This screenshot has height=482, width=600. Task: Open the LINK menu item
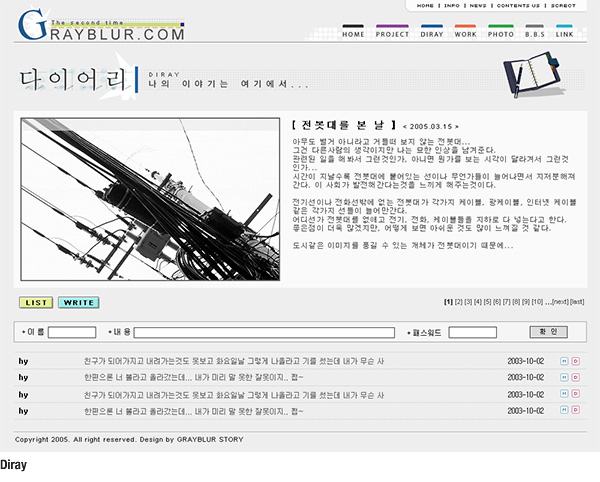564,32
